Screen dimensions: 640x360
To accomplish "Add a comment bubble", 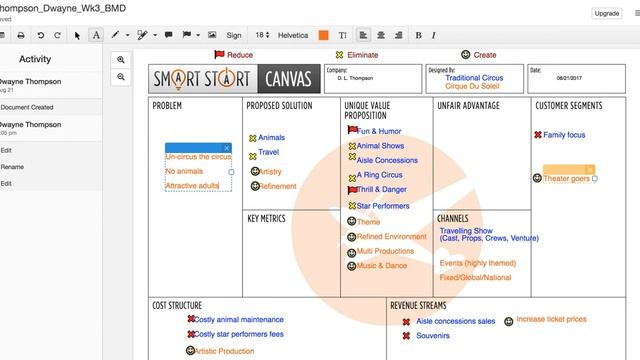I will (168, 35).
